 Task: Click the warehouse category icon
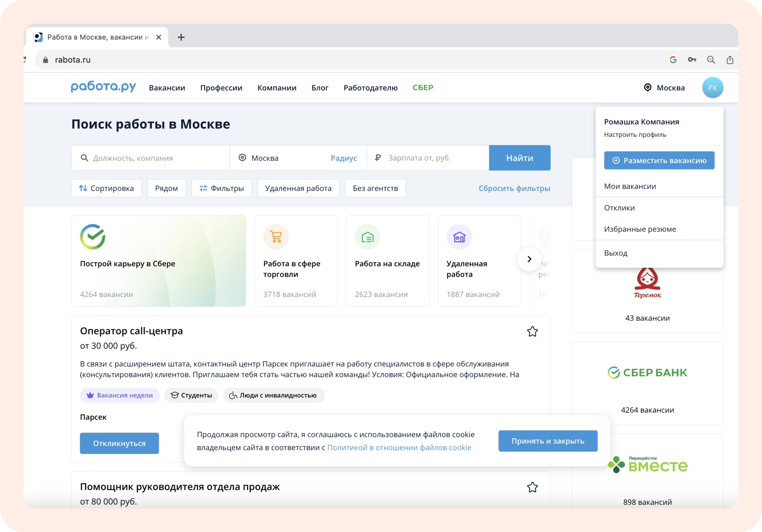[x=367, y=237]
